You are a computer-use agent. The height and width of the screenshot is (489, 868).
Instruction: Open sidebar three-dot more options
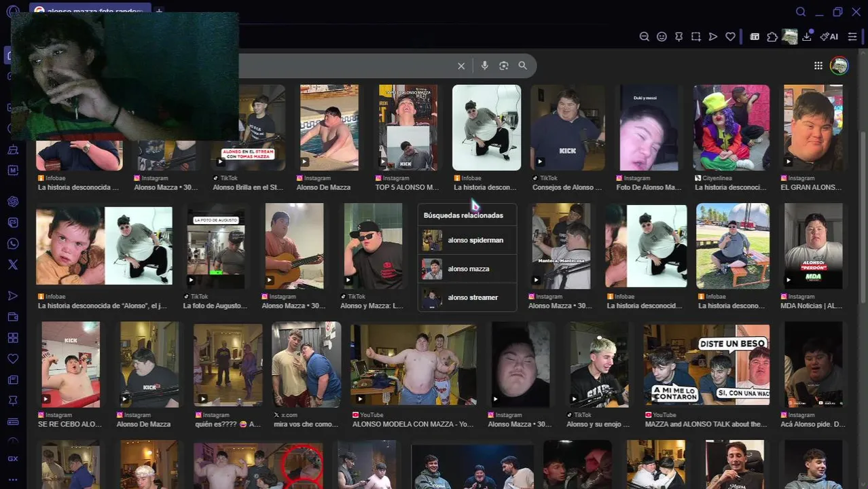click(x=12, y=480)
